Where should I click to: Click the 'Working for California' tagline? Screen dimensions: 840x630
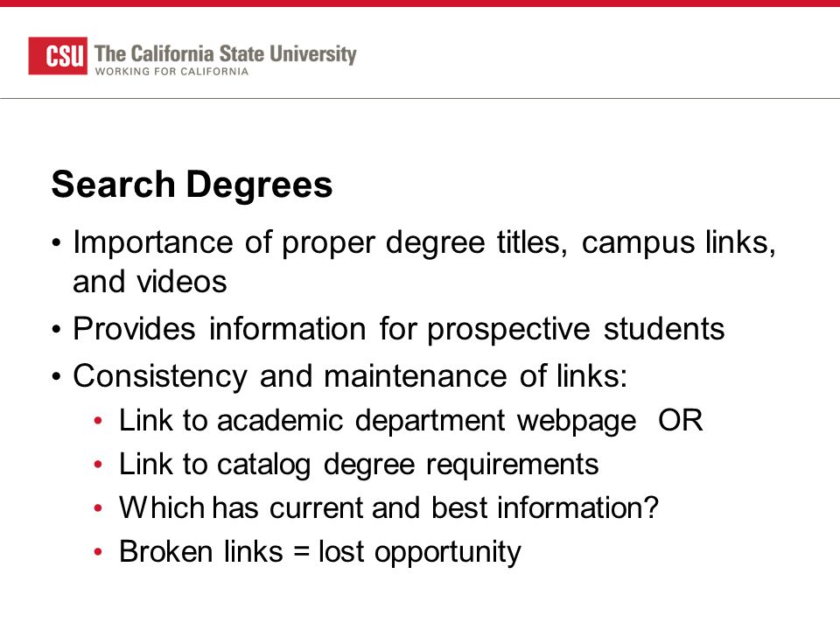pyautogui.click(x=171, y=72)
